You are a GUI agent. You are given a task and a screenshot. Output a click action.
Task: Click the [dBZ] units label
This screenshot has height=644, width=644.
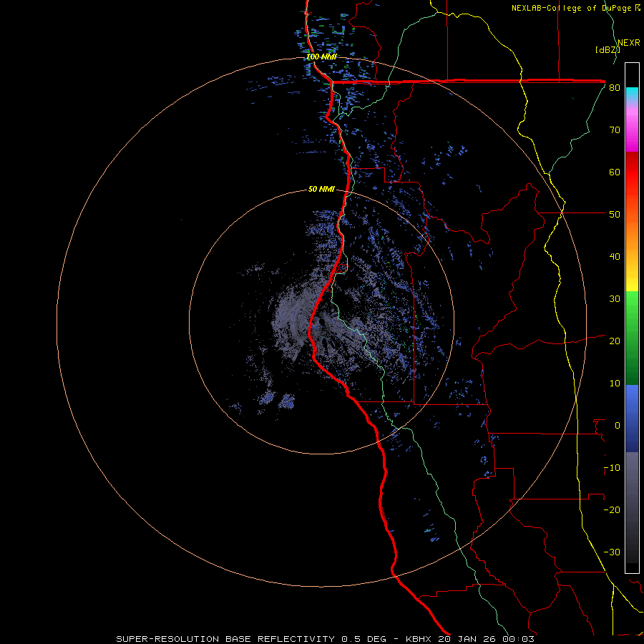coord(608,50)
